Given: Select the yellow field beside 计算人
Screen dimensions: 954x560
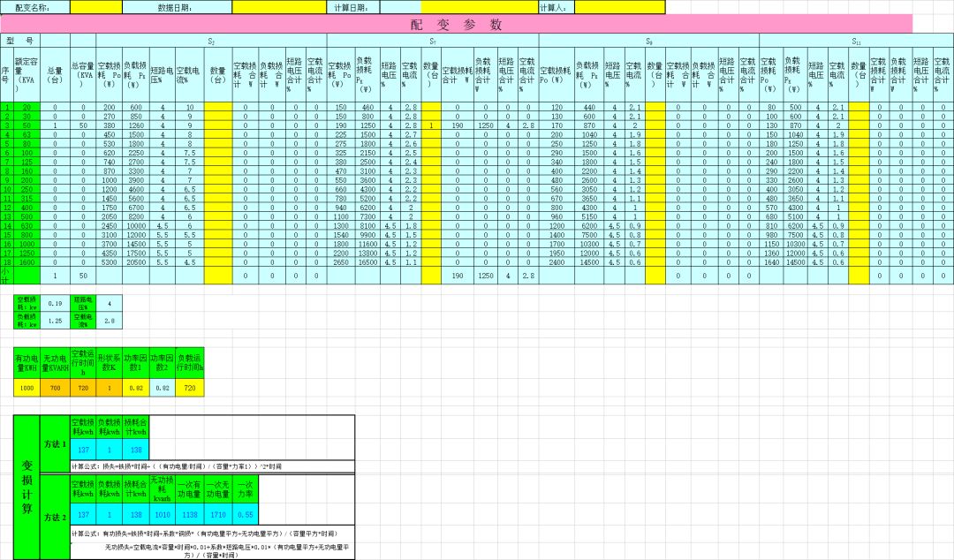Looking at the screenshot, I should click(619, 8).
